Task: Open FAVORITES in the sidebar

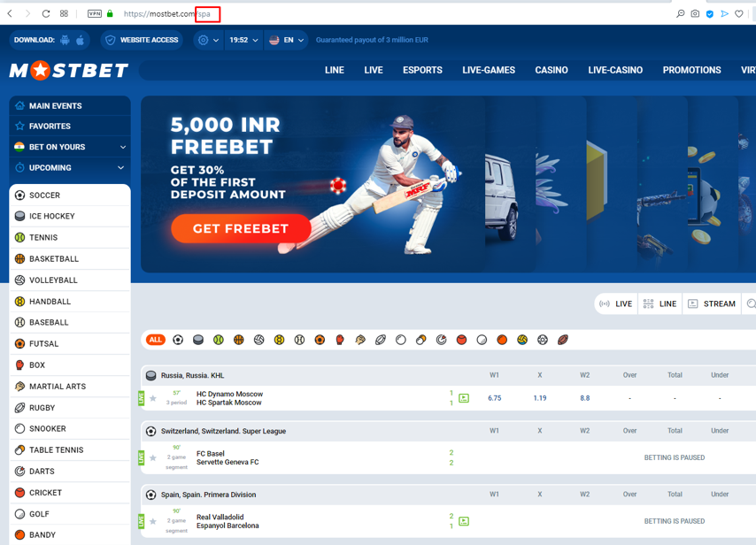Action: pos(70,127)
